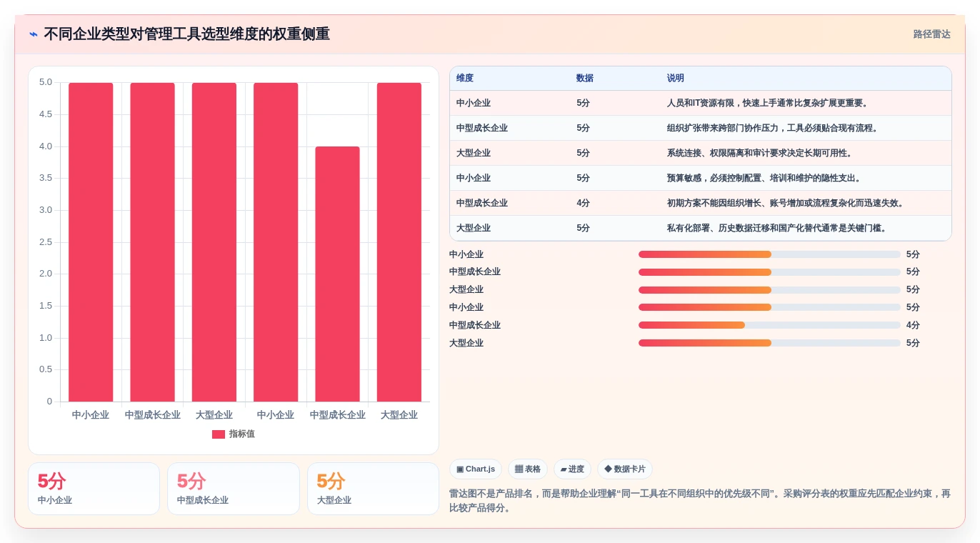
Task: Click the 0.5 label on the chart y-axis
Action: tap(46, 369)
